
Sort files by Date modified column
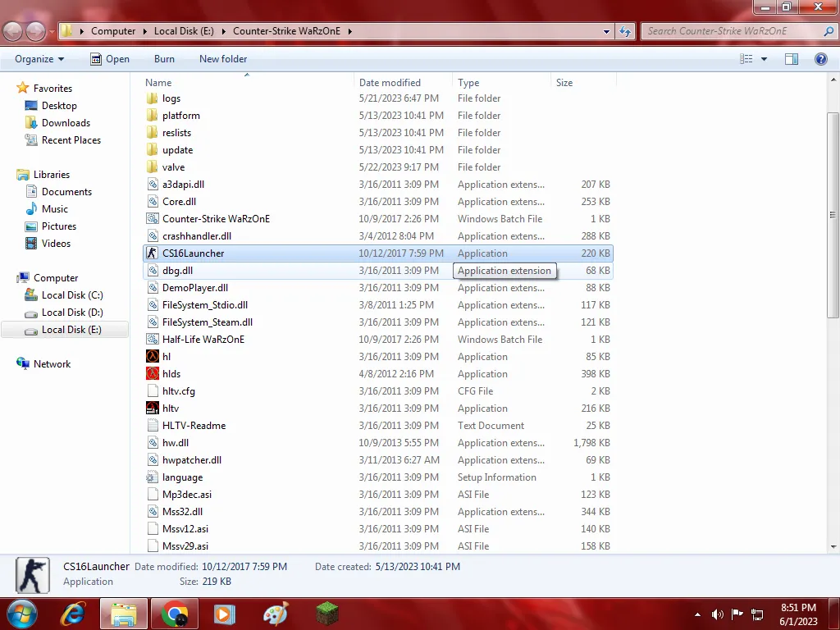coord(390,83)
